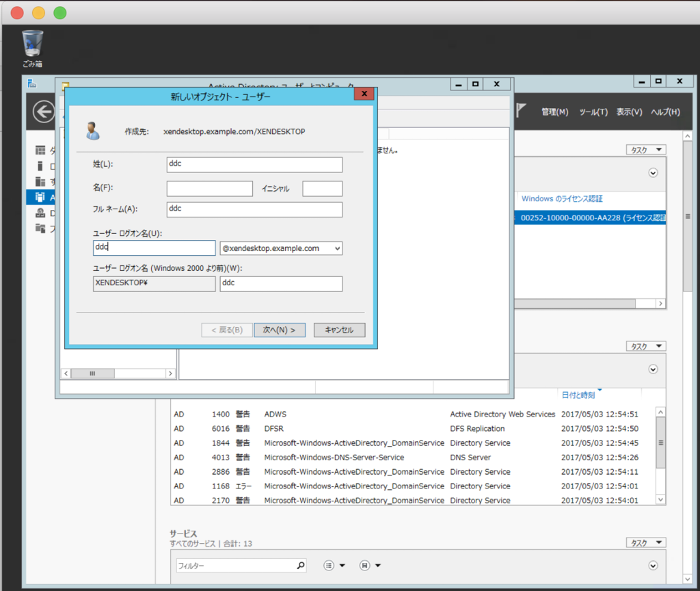Open the Tasks dropdown in services section
This screenshot has width=700, height=591.
pyautogui.click(x=646, y=542)
